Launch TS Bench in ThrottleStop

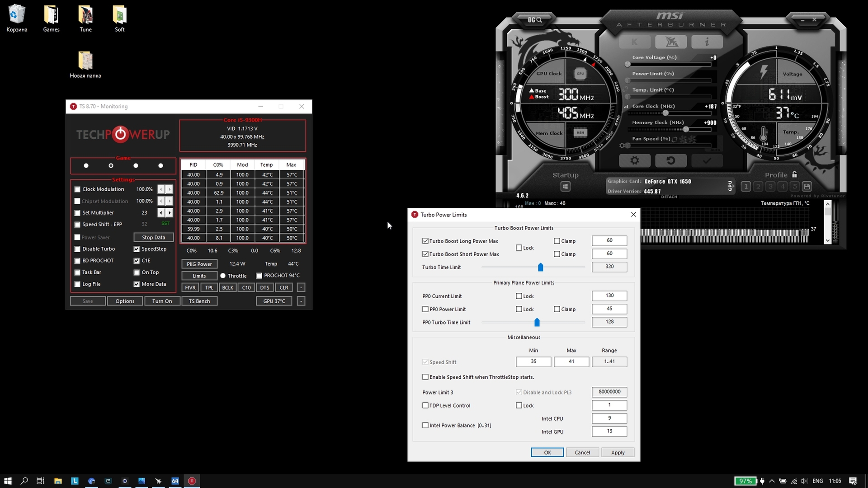click(x=199, y=301)
